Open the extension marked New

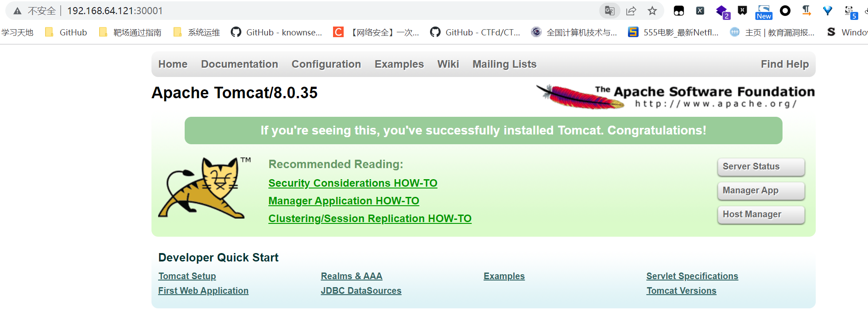pyautogui.click(x=764, y=12)
